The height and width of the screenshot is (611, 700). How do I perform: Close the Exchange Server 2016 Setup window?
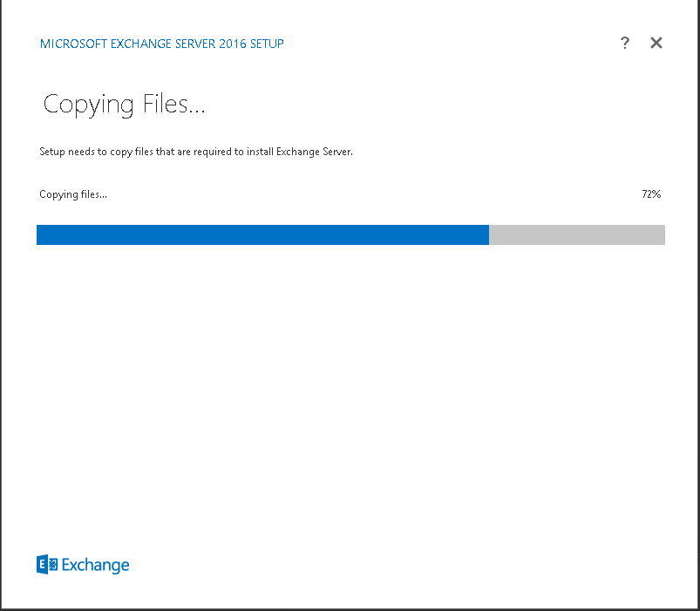point(656,43)
